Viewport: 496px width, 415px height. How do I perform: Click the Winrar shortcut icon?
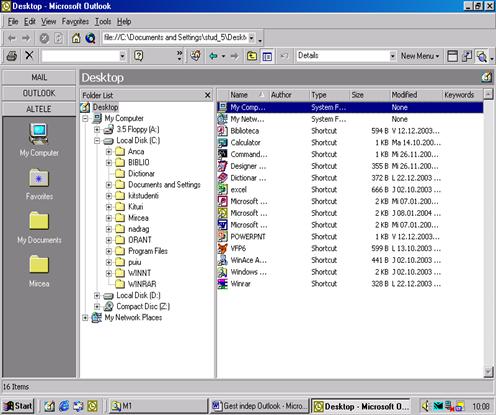(x=222, y=284)
